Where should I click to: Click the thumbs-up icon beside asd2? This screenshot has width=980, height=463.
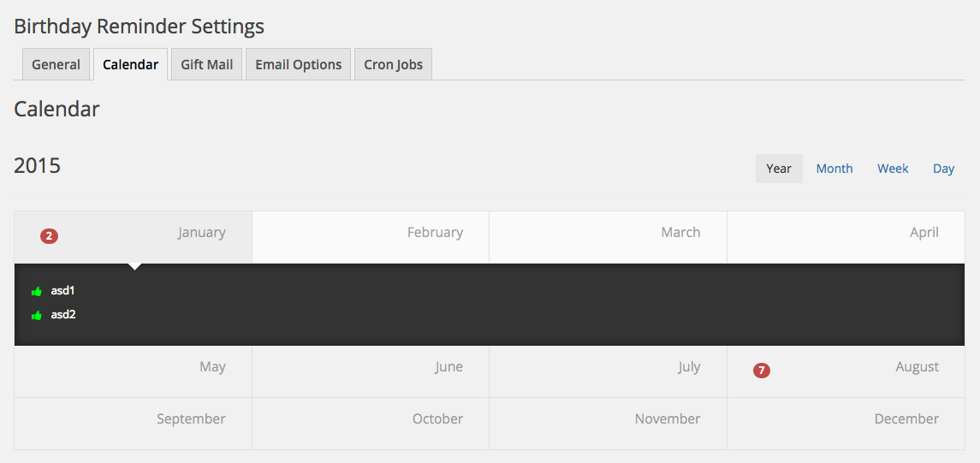(x=37, y=316)
